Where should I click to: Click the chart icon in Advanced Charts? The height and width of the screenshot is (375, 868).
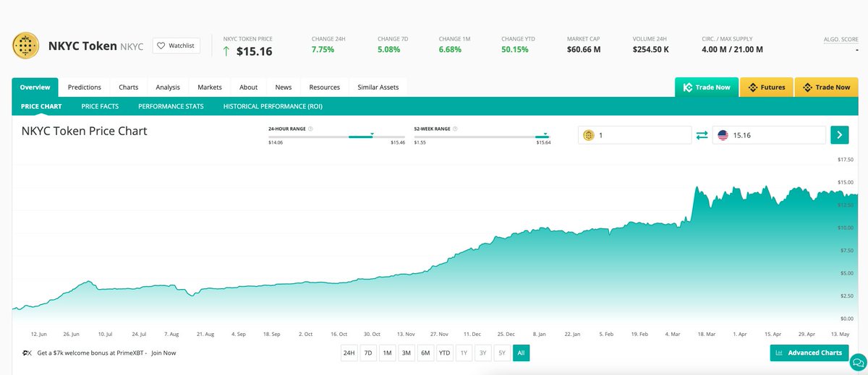(x=779, y=353)
